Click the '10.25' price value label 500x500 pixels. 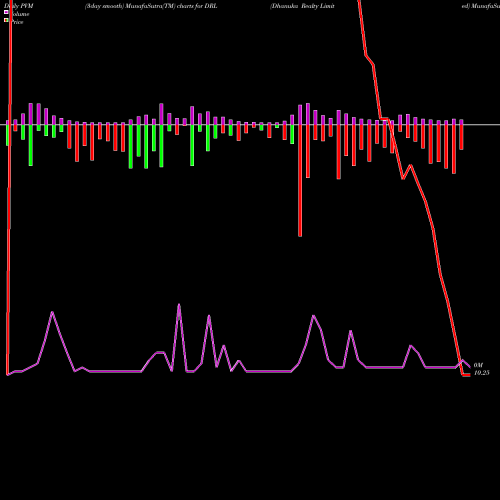coord(482,373)
